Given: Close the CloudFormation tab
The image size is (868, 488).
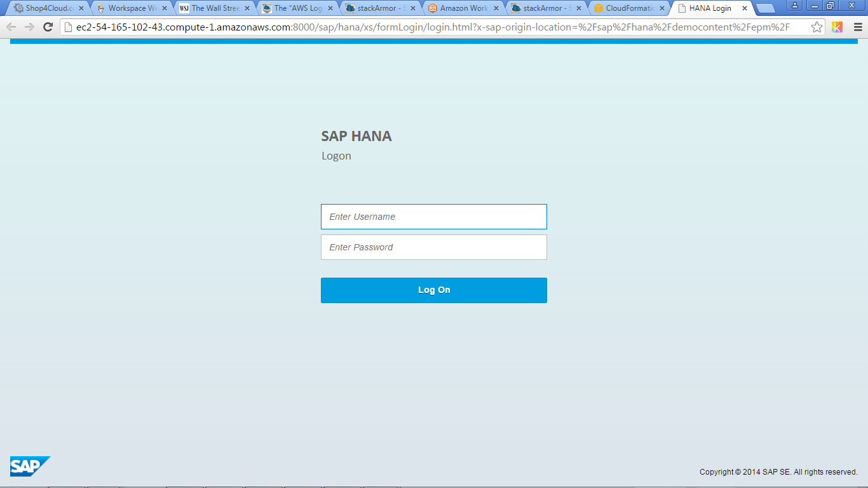Looking at the screenshot, I should coord(661,8).
